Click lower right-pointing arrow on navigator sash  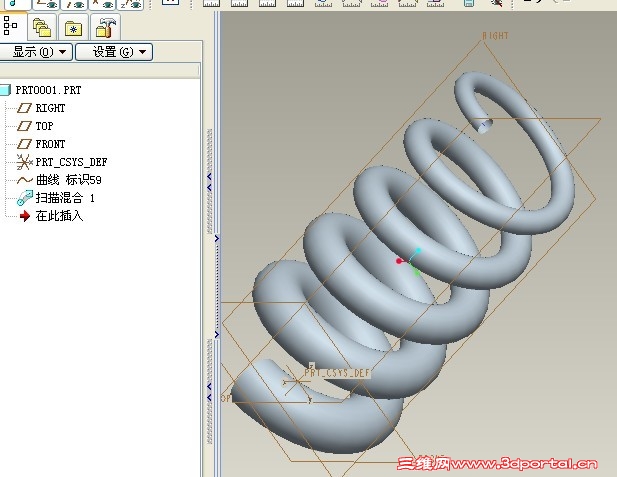(217, 335)
